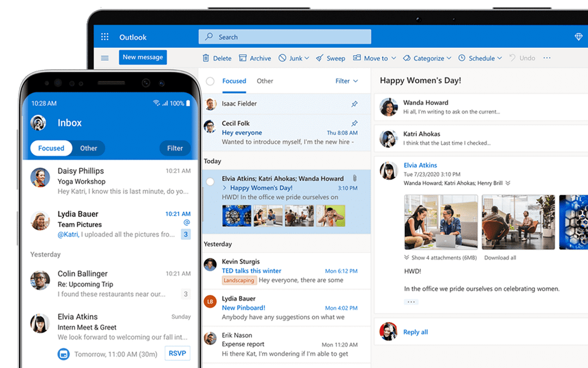Toggle the hamburger navigation menu

pyautogui.click(x=105, y=58)
